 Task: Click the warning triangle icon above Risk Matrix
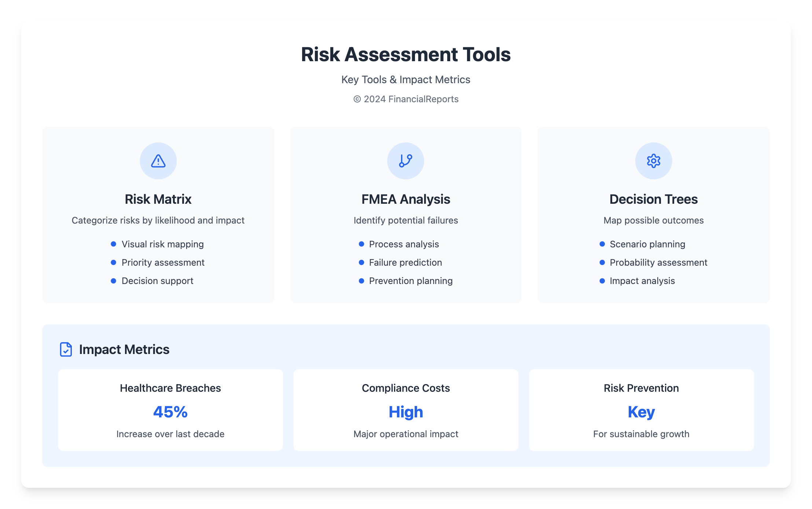[x=158, y=161]
